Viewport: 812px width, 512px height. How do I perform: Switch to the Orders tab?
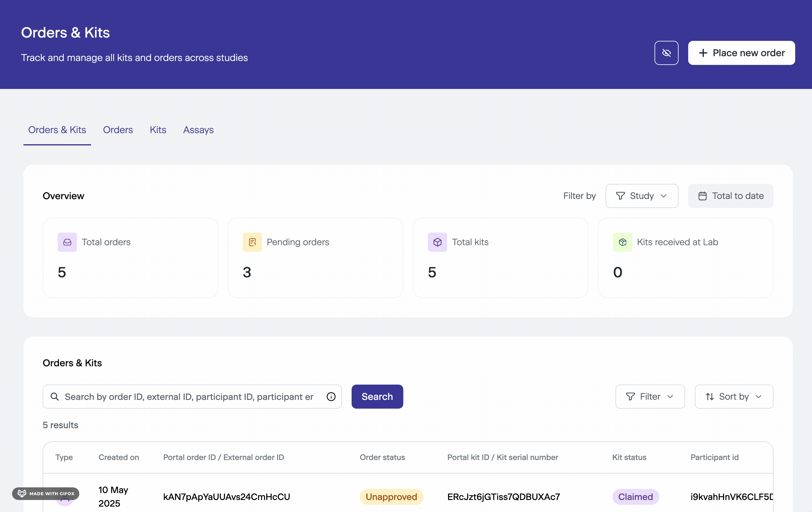coord(118,130)
